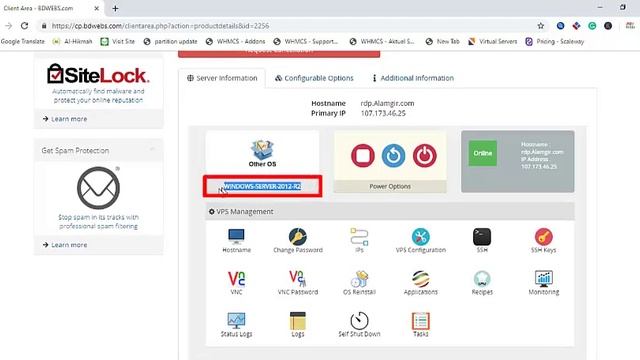
Task: Click the SiteLock logo
Action: pos(98,74)
